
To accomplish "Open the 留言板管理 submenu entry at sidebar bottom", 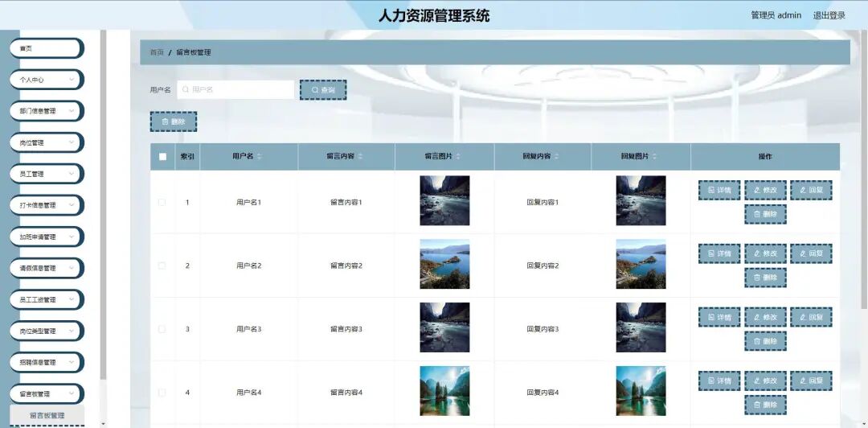I will (x=47, y=415).
